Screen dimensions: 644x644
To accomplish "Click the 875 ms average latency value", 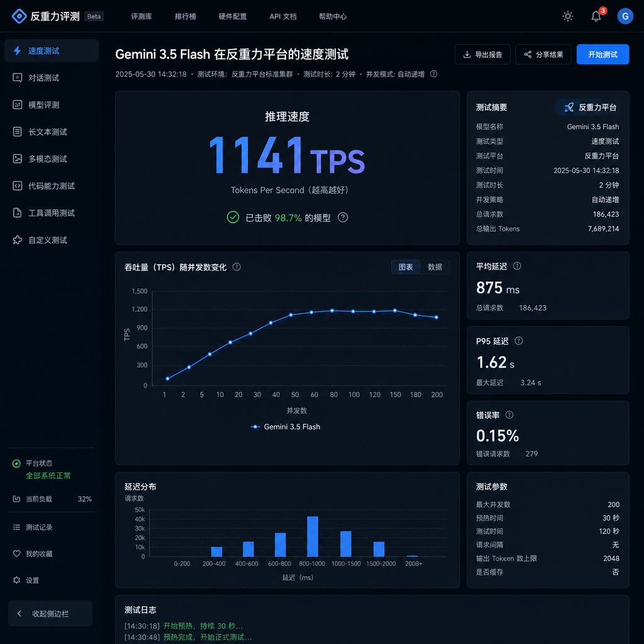I will [498, 288].
